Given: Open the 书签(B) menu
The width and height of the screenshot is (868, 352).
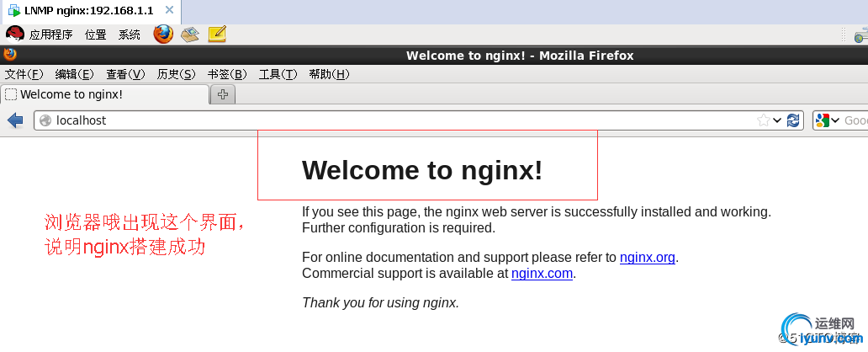Looking at the screenshot, I should click(227, 74).
